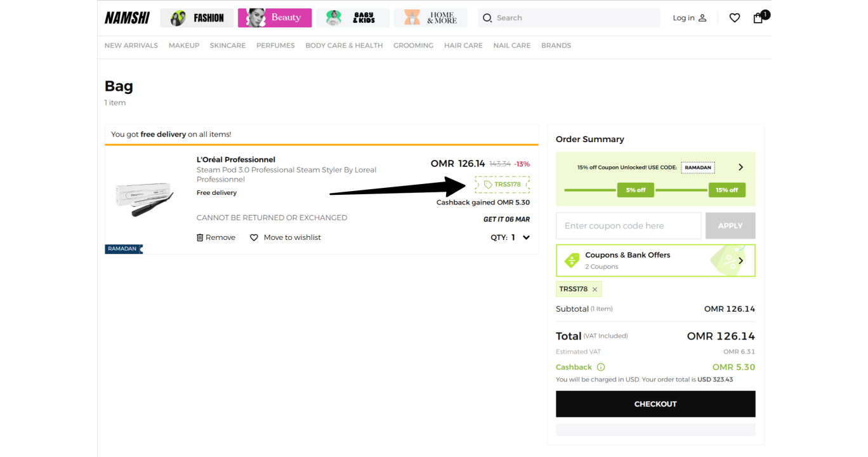Click the 15% off progress marker

tap(727, 190)
